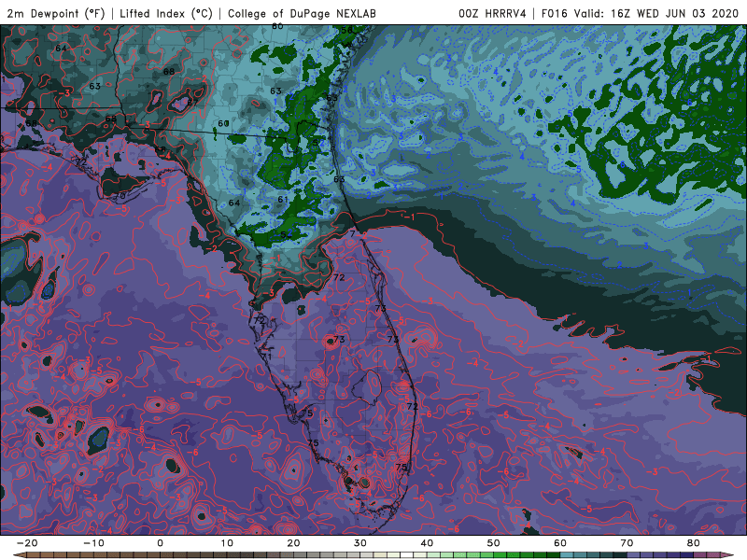Click the 50 label on the color scale
Image resolution: width=747 pixels, height=560 pixels.
pyautogui.click(x=494, y=543)
